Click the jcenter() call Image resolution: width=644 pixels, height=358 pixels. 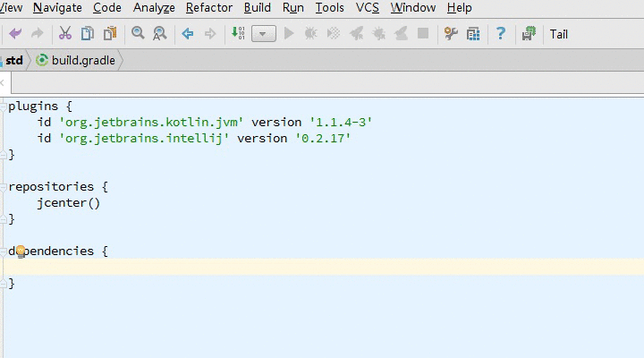tap(69, 203)
